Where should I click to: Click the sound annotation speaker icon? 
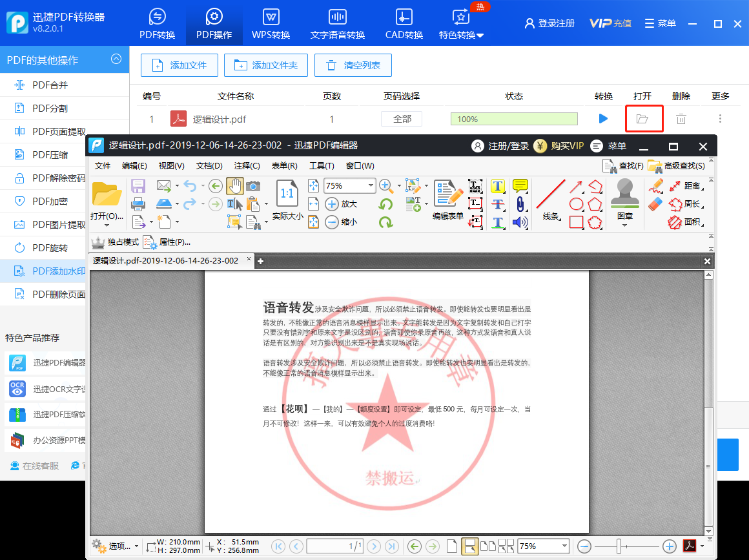520,222
